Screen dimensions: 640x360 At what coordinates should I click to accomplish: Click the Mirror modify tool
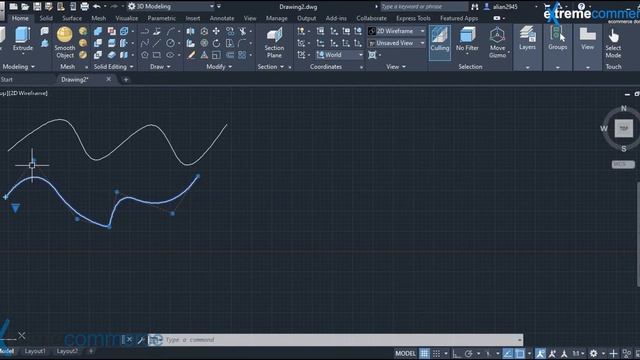191,31
